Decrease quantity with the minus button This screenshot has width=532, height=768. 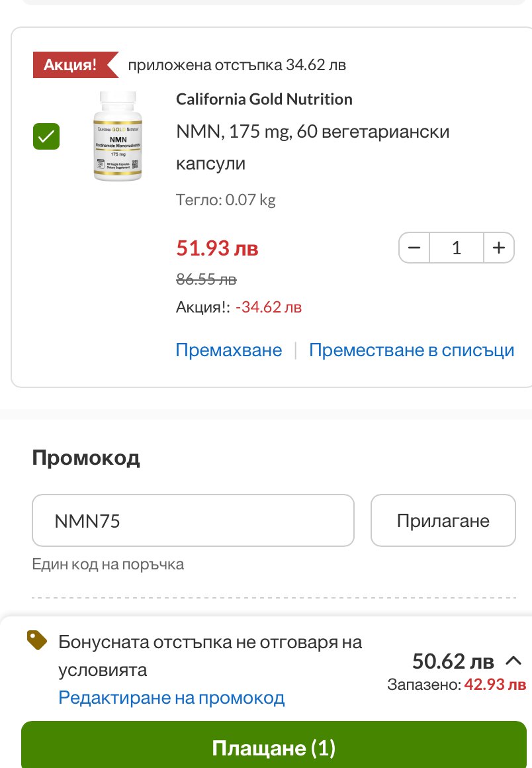pyautogui.click(x=414, y=248)
